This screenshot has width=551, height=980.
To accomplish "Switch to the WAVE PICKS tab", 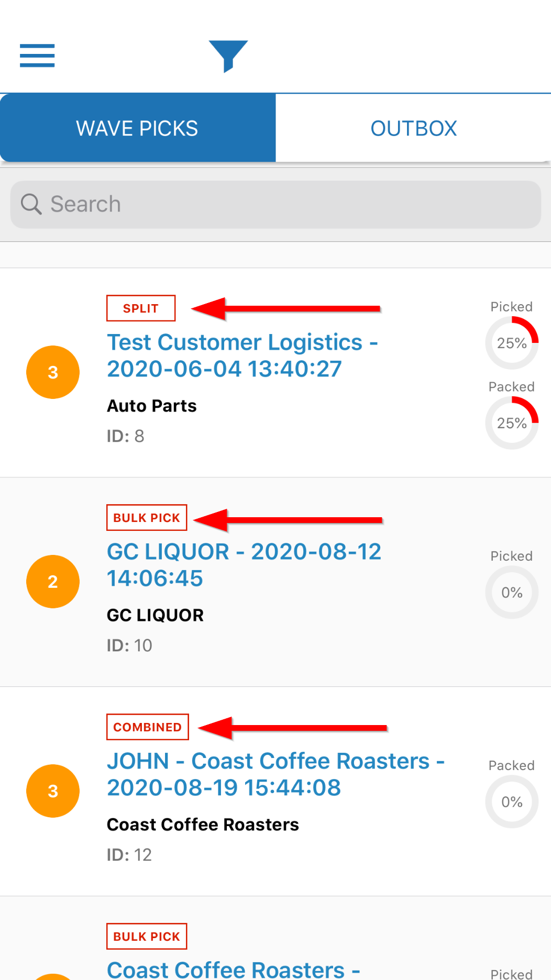I will (137, 128).
